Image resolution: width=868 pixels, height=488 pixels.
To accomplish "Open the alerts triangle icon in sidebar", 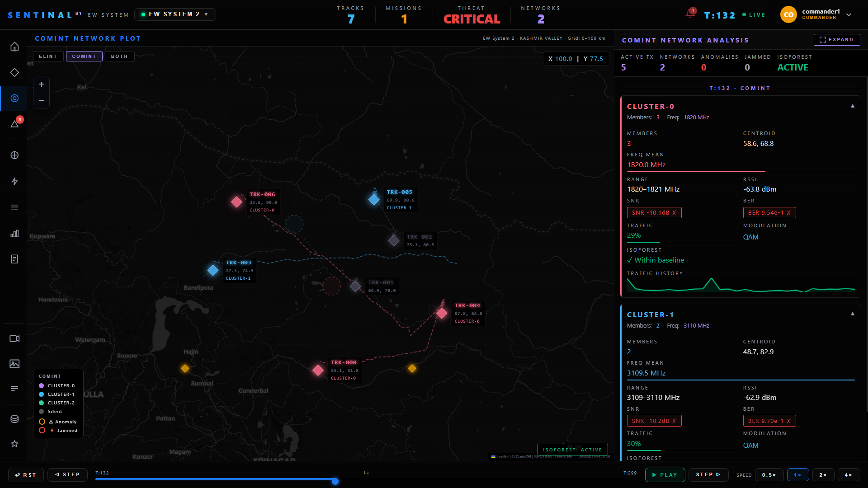I will click(14, 124).
